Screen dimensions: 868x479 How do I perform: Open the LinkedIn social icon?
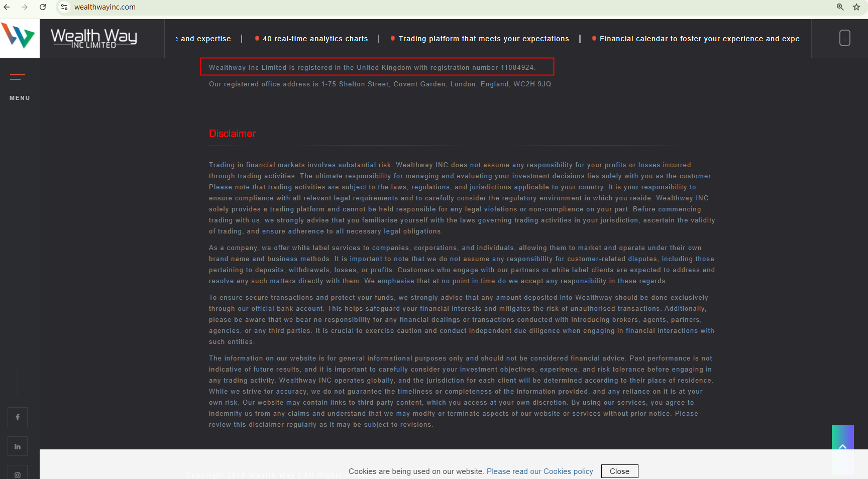click(18, 446)
